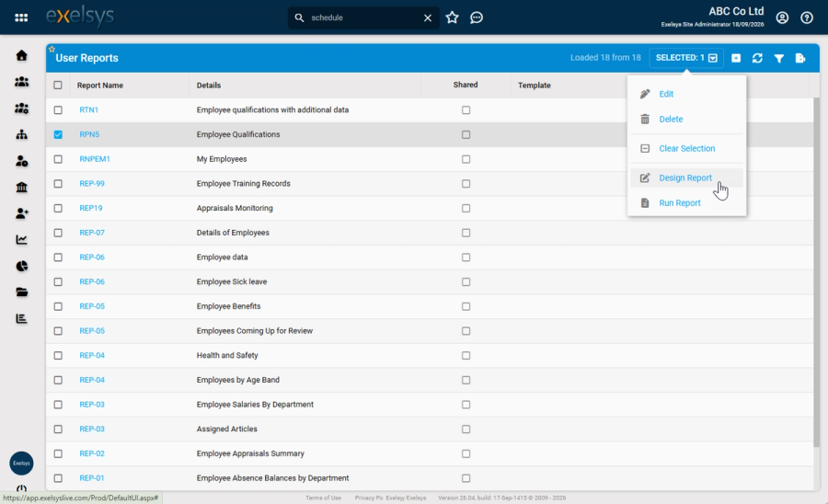Open the RPN5 report link
The width and height of the screenshot is (828, 504).
[x=89, y=134]
